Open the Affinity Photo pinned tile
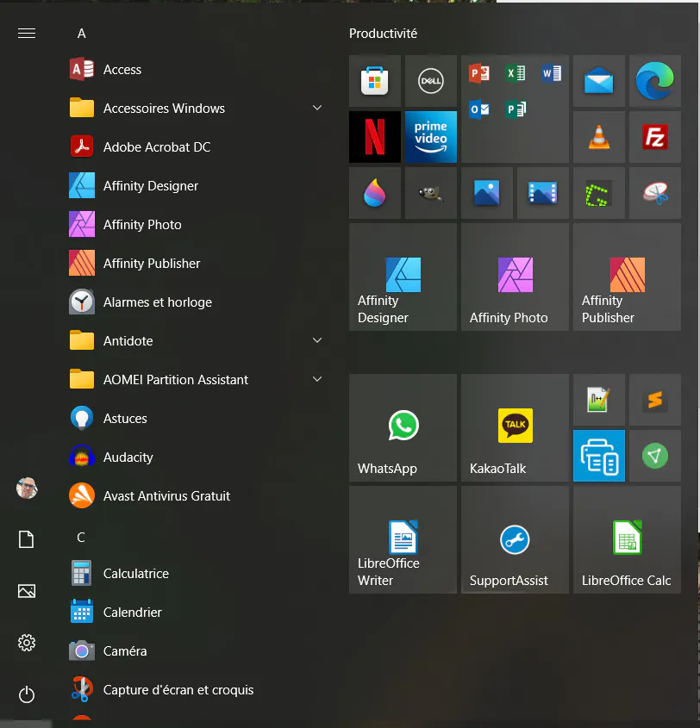 tap(515, 277)
